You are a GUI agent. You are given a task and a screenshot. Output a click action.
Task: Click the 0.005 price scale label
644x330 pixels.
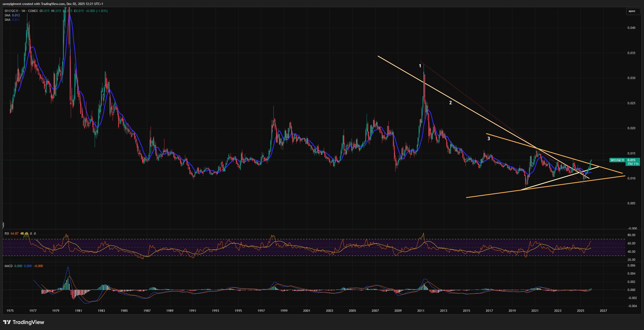click(x=631, y=203)
